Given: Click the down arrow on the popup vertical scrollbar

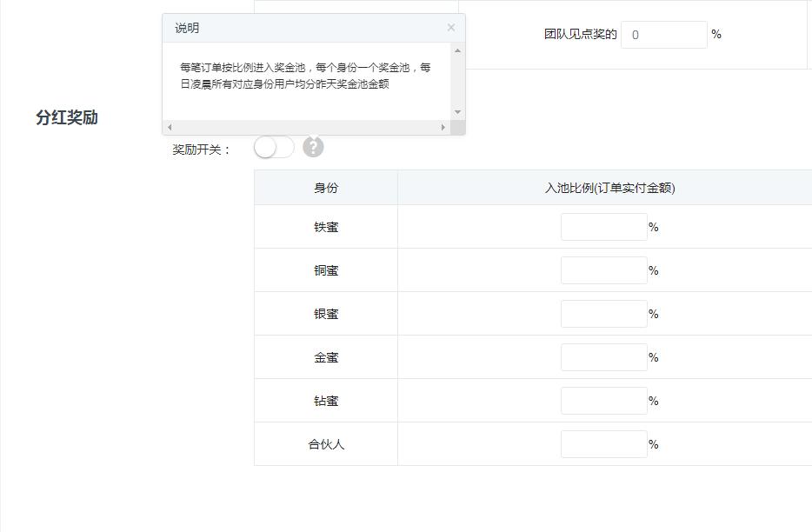Looking at the screenshot, I should (x=458, y=111).
